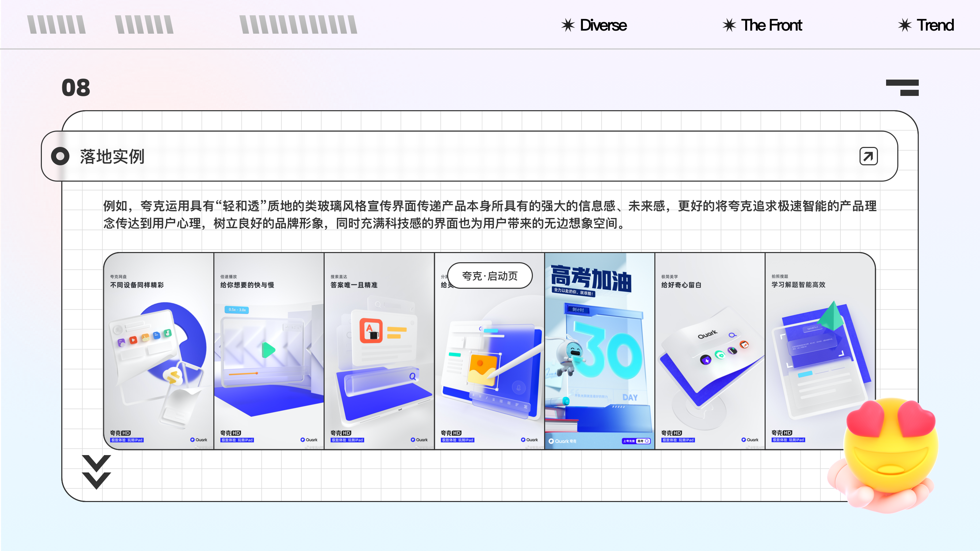Viewport: 980px width, 551px height.
Task: Click the Quark search icon in 给好奇心留白 poster
Action: click(732, 335)
